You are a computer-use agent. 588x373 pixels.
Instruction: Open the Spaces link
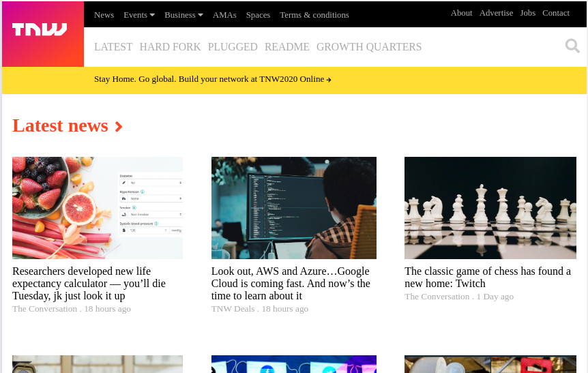pos(258,15)
